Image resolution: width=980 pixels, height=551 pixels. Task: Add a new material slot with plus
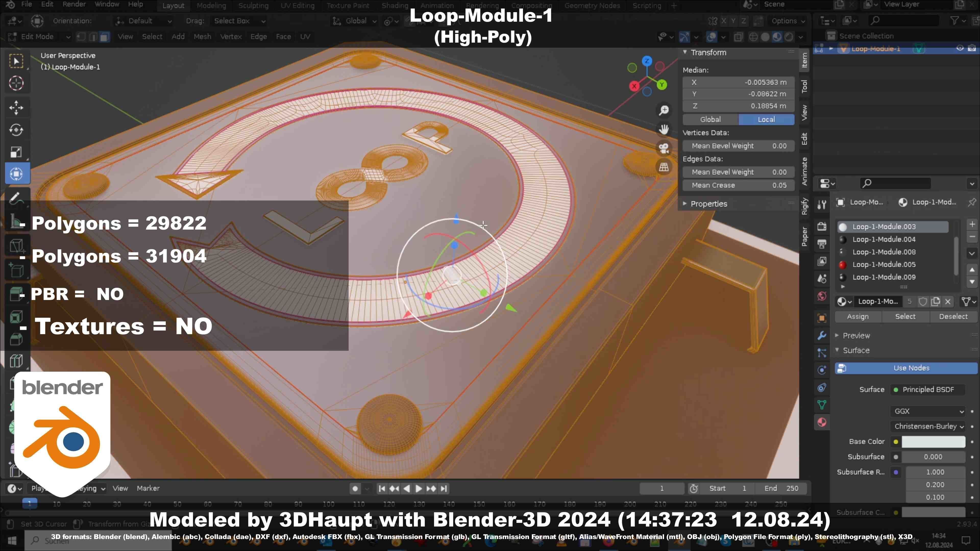pyautogui.click(x=972, y=224)
